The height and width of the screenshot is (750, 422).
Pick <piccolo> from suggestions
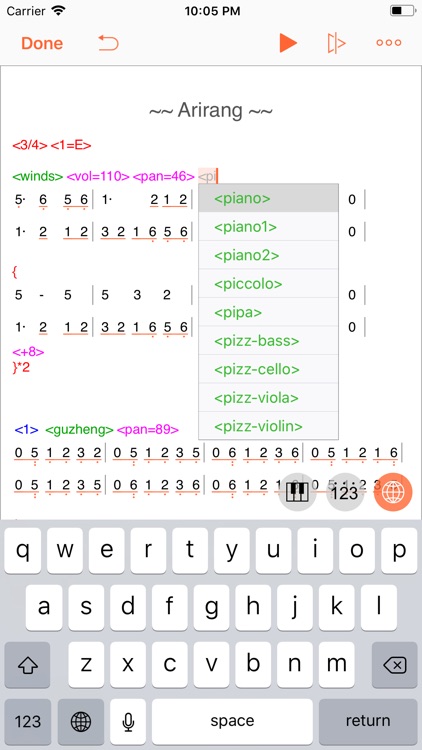(x=268, y=284)
